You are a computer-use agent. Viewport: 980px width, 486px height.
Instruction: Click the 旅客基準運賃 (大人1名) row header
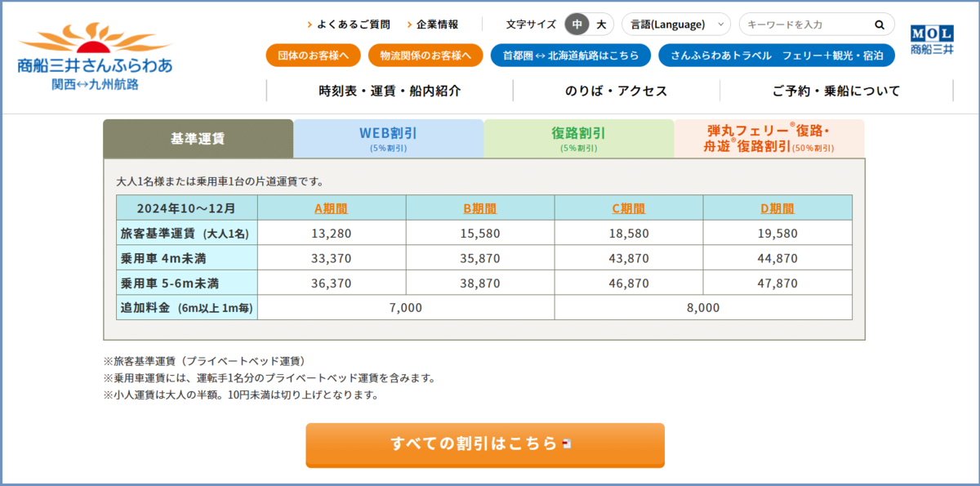pyautogui.click(x=187, y=234)
